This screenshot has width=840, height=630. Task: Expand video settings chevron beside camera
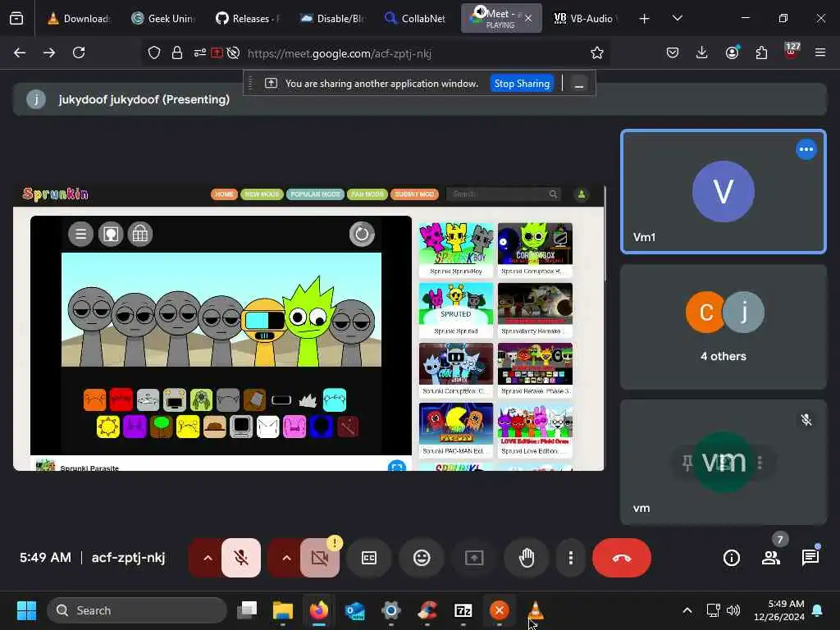(286, 558)
